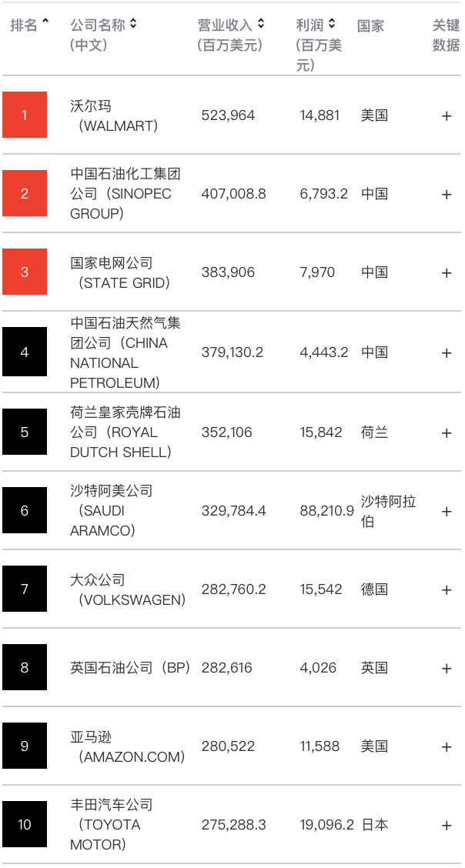Click plus icon in Toyota Motor row

447,826
